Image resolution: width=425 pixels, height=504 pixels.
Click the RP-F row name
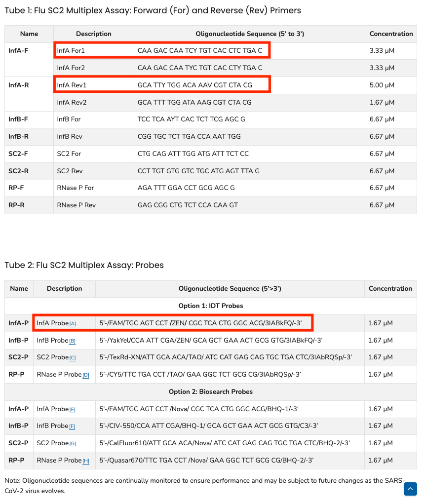tap(16, 188)
